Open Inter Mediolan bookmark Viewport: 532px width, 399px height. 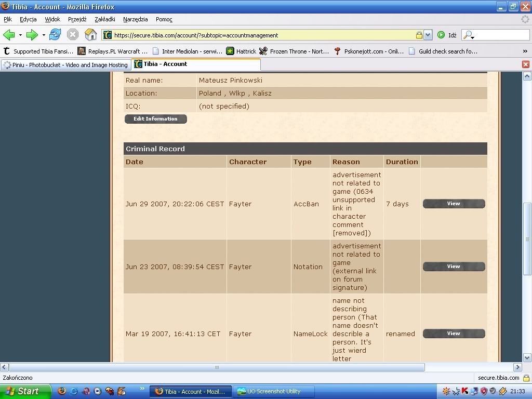click(x=187, y=51)
